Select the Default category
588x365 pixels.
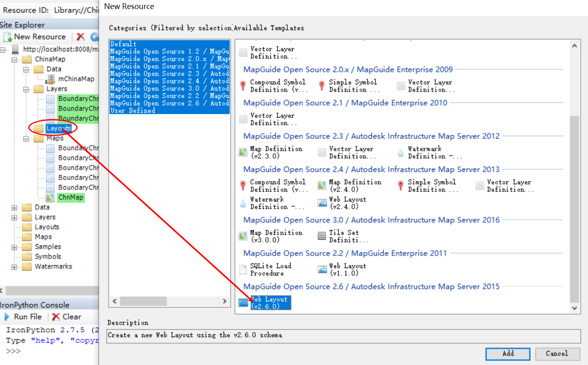point(169,44)
